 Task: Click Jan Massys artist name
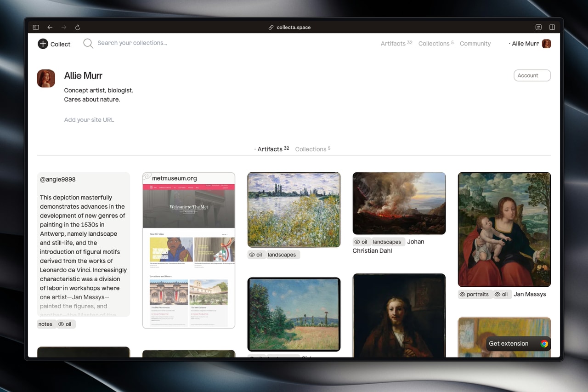(530, 295)
